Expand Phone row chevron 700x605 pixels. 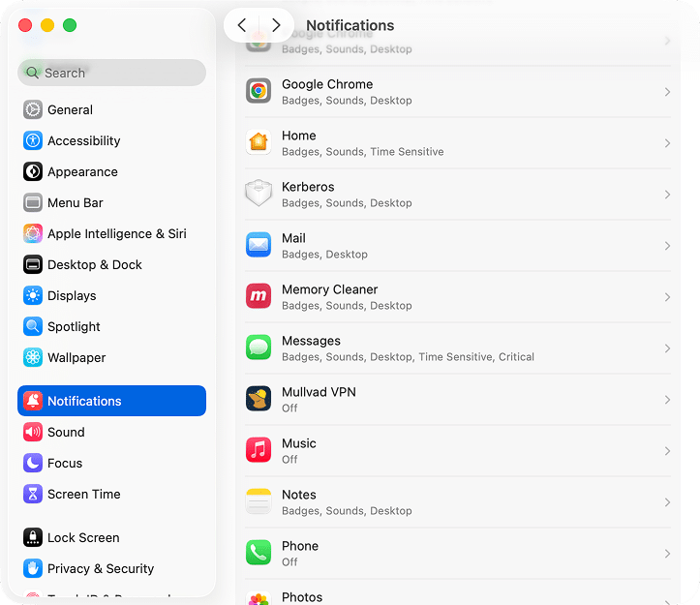tap(667, 554)
